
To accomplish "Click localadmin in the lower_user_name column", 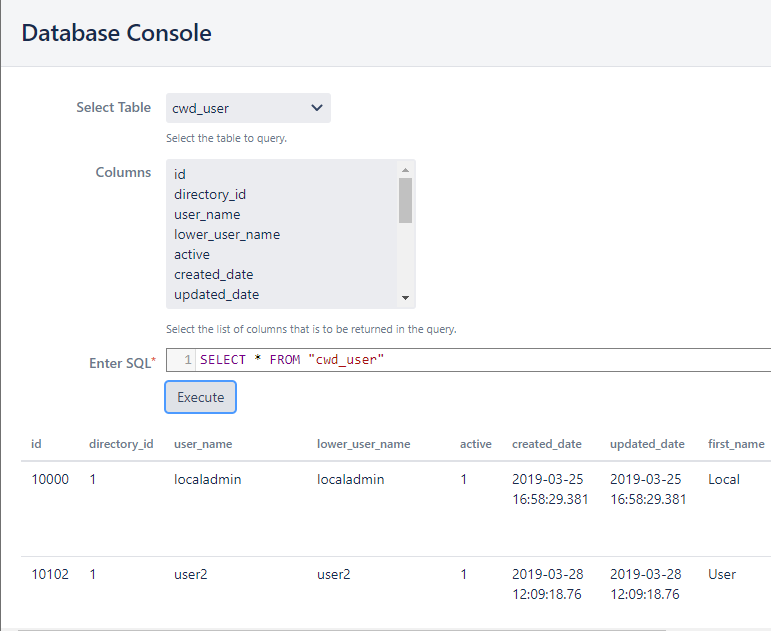I will click(351, 480).
